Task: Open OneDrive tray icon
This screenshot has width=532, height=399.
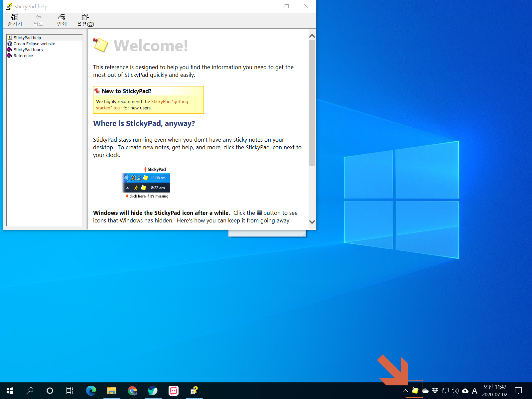Action: pyautogui.click(x=425, y=391)
